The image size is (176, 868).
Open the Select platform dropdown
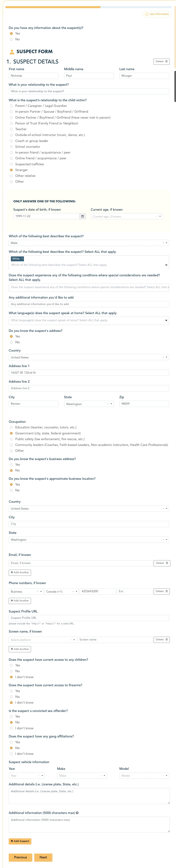pyautogui.click(x=74, y=640)
